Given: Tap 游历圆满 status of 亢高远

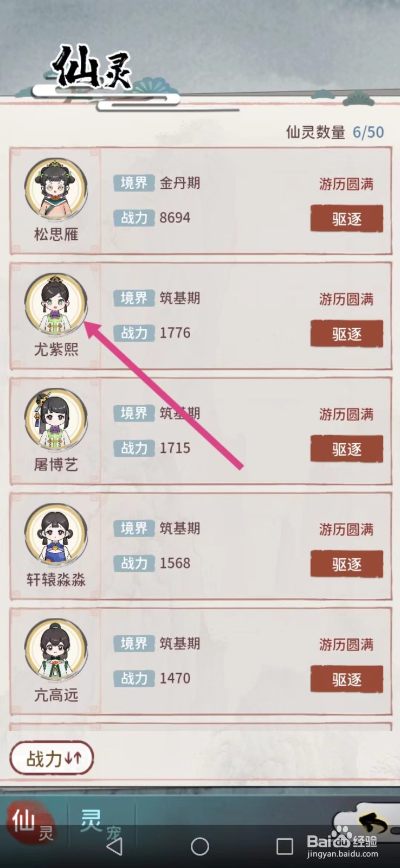Looking at the screenshot, I should (x=346, y=644).
